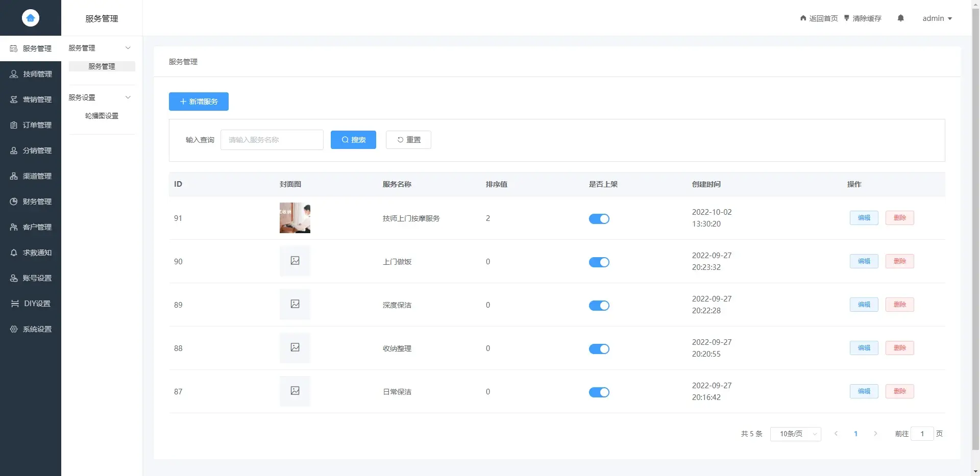Screen dimensions: 980x476
Task: Click 编辑 for service ID 91
Action: click(864, 218)
